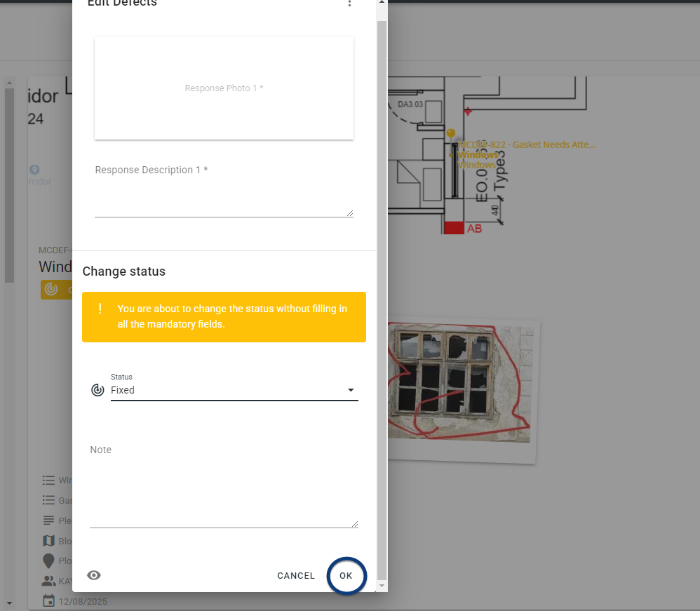Viewport: 700px width, 611px height.
Task: Click the yellow defect pin on the floor plan
Action: (x=451, y=133)
